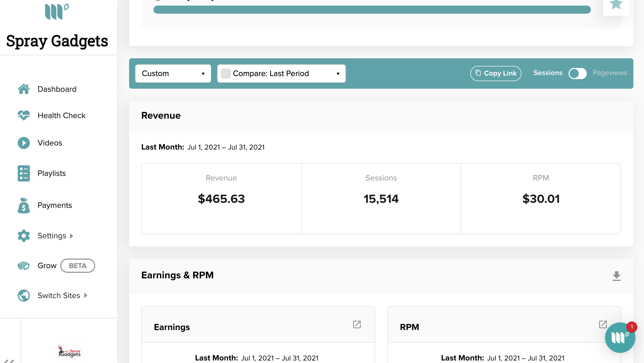Click the teal progress bar at top
The height and width of the screenshot is (363, 644).
(x=372, y=10)
